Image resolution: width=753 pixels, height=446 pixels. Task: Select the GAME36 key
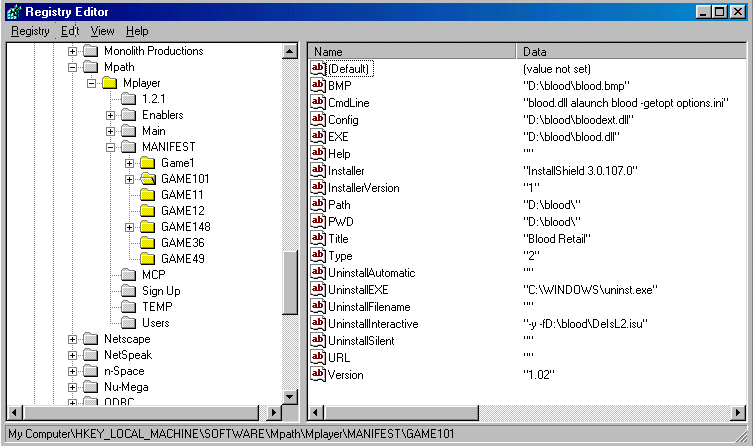[x=182, y=243]
